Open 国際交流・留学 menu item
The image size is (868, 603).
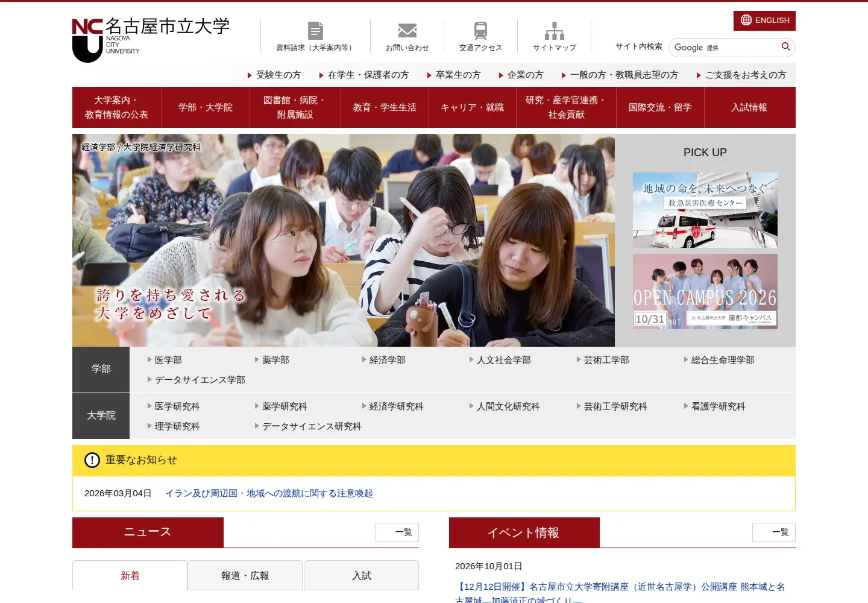(660, 107)
